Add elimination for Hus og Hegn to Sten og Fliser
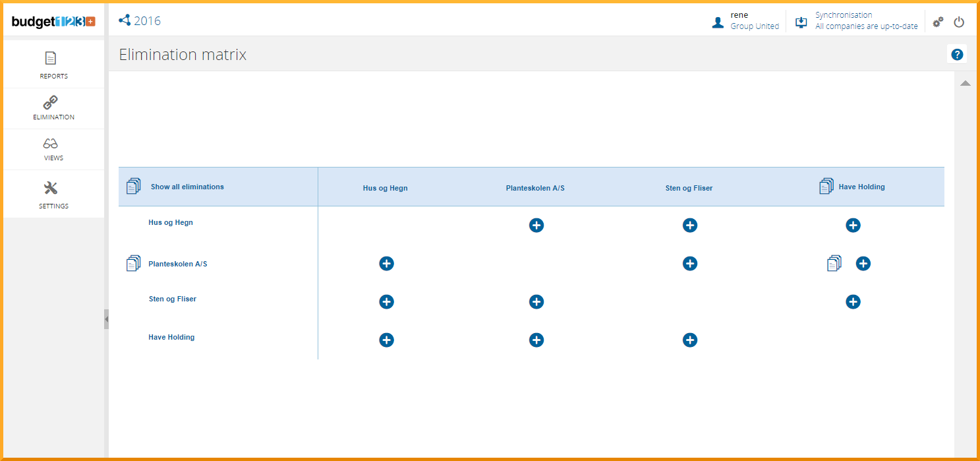This screenshot has height=461, width=980. tap(690, 226)
